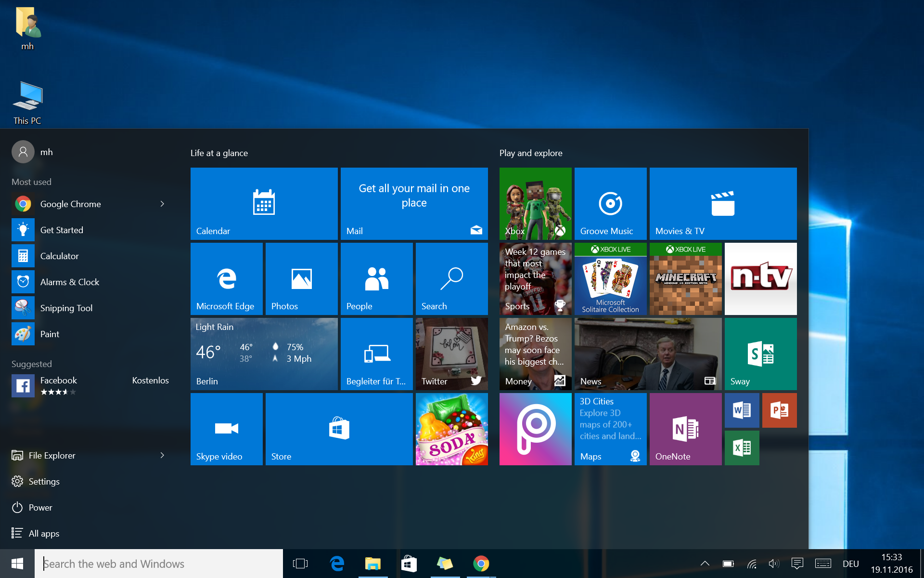Launch the Groove Music tile
The height and width of the screenshot is (578, 924).
(610, 203)
